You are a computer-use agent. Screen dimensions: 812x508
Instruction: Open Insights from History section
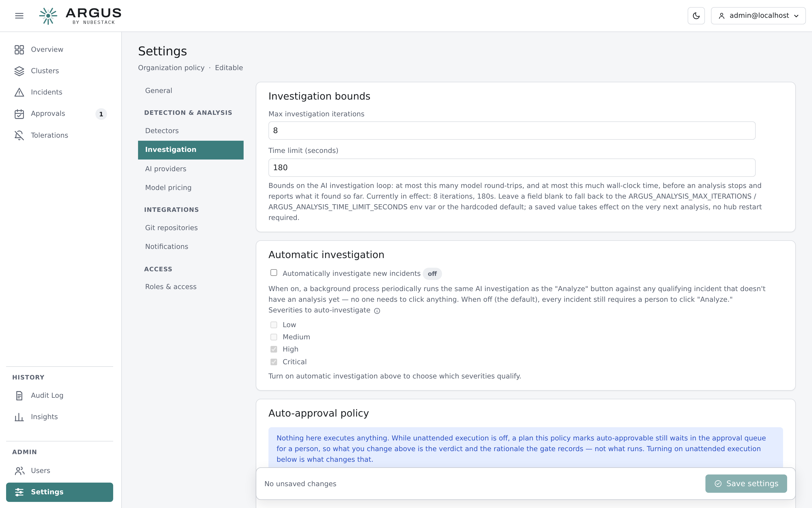click(x=59, y=417)
